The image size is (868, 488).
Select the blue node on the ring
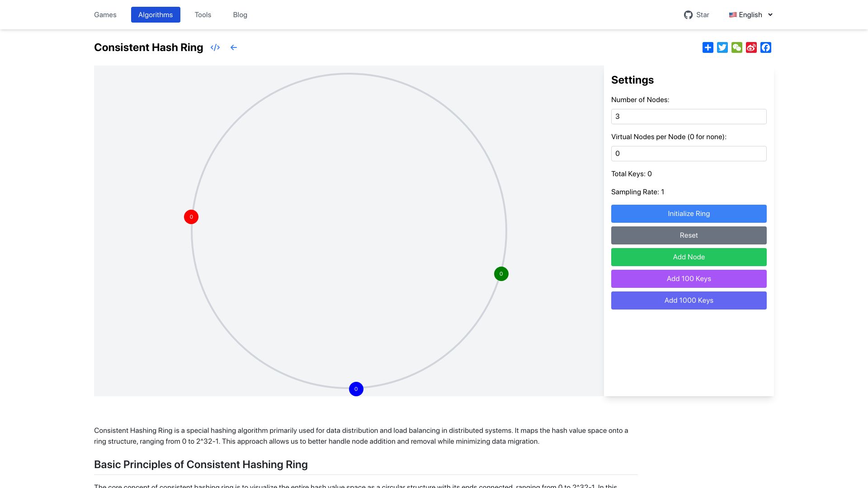[356, 389]
